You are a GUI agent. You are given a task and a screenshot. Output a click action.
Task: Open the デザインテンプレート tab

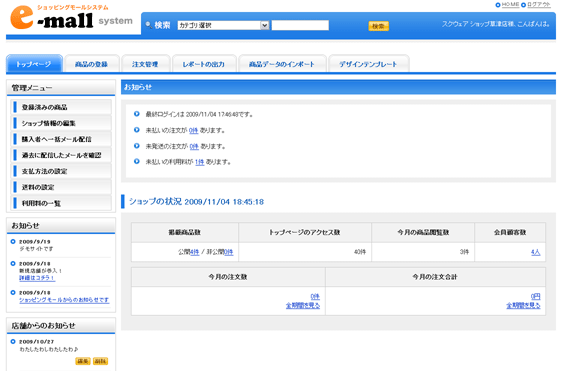(x=368, y=64)
